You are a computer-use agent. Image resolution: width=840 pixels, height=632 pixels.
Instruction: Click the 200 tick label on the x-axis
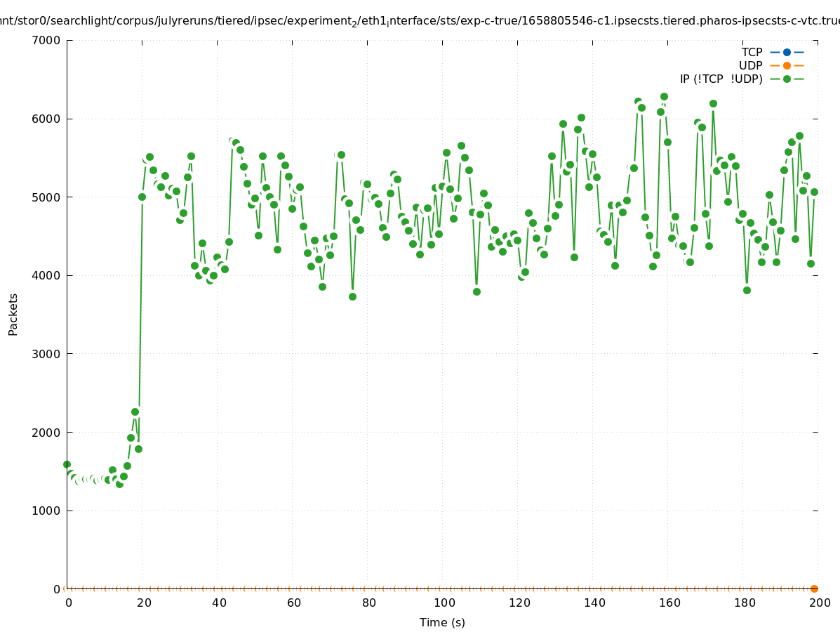(x=819, y=603)
